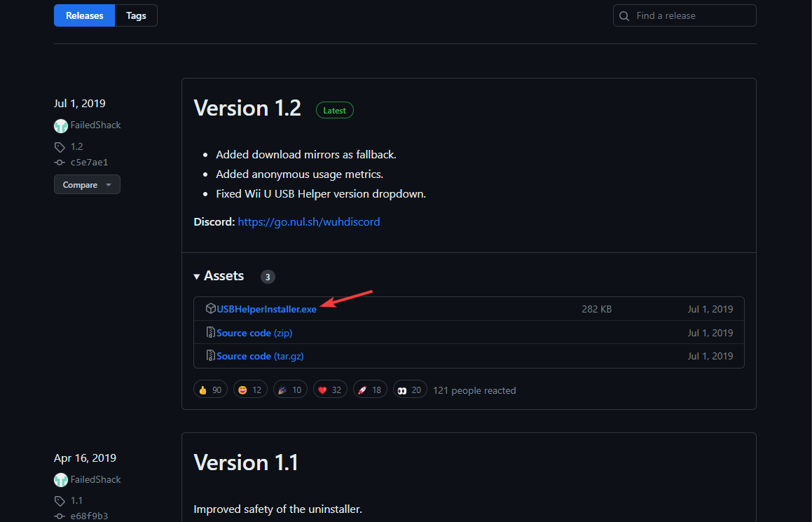Download Source code (tar.gz)
The width and height of the screenshot is (812, 522).
260,356
